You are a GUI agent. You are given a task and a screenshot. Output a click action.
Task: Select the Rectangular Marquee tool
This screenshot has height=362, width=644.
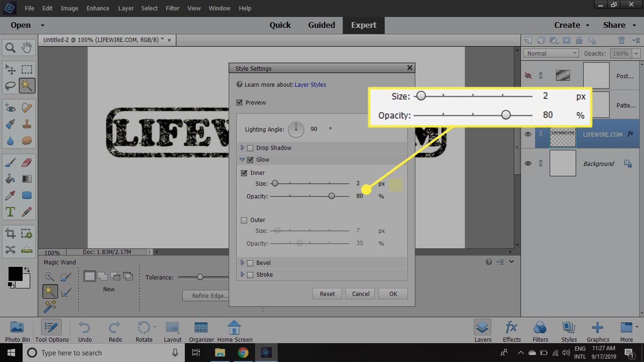27,70
